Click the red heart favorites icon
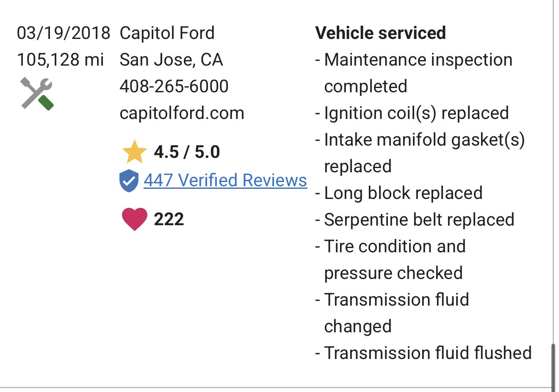The height and width of the screenshot is (392, 559). [134, 219]
